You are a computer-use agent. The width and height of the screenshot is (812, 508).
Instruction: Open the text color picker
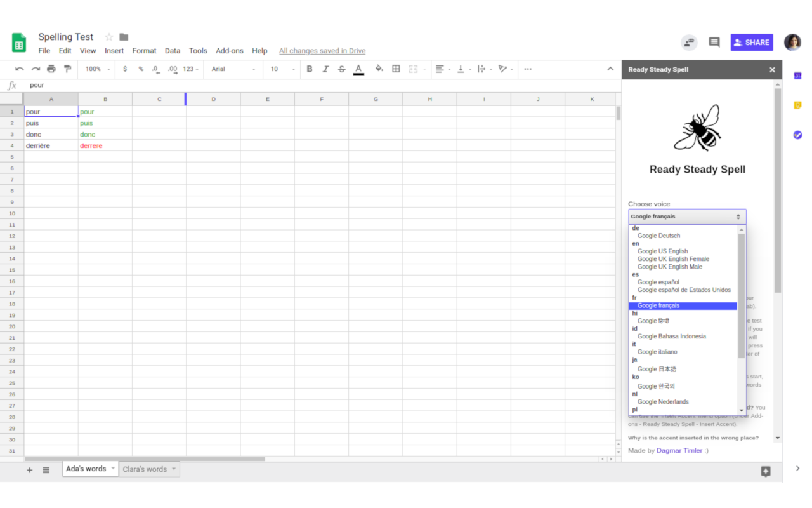tap(358, 69)
